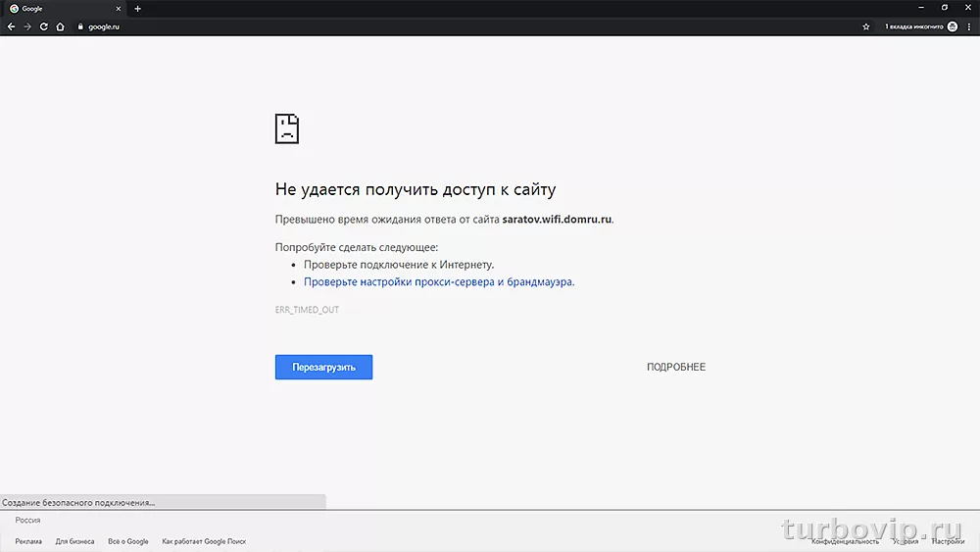
Task: Open the Всё о Google footer link
Action: tap(128, 541)
